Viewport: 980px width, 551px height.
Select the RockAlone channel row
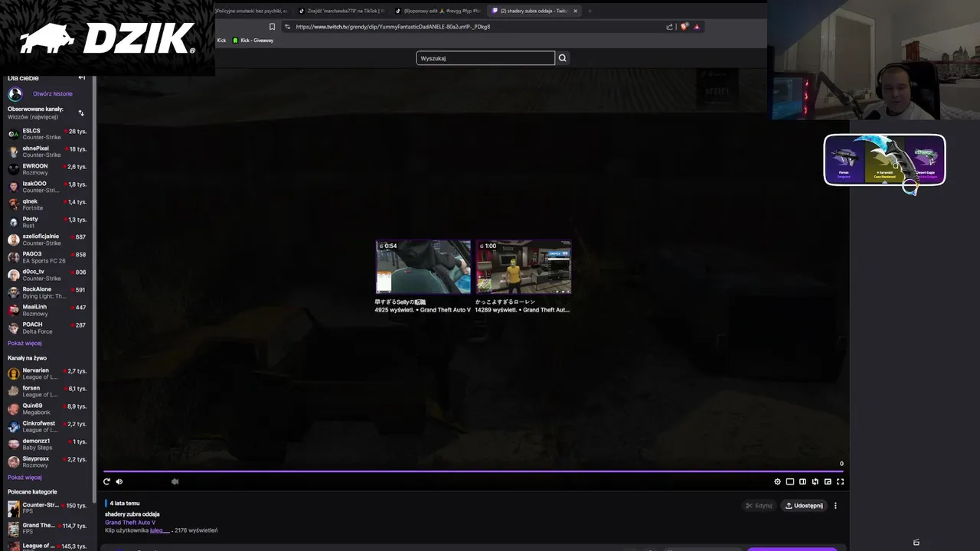pyautogui.click(x=47, y=292)
